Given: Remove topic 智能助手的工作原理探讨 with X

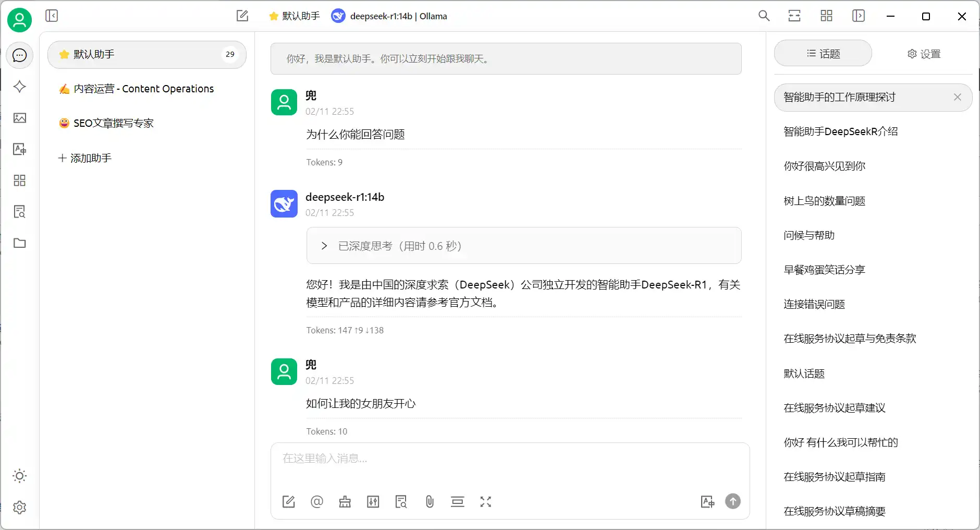Looking at the screenshot, I should pos(958,97).
